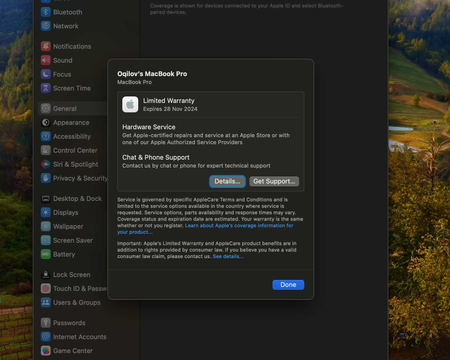This screenshot has width=450, height=360.
Task: Open Learn about Apple's coverage information link
Action: [x=239, y=226]
